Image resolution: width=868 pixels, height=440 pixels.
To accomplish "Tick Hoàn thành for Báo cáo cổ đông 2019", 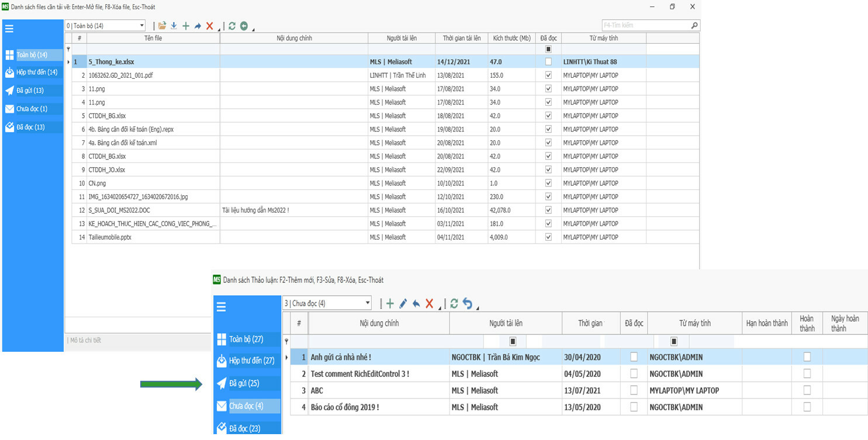I will pyautogui.click(x=807, y=407).
